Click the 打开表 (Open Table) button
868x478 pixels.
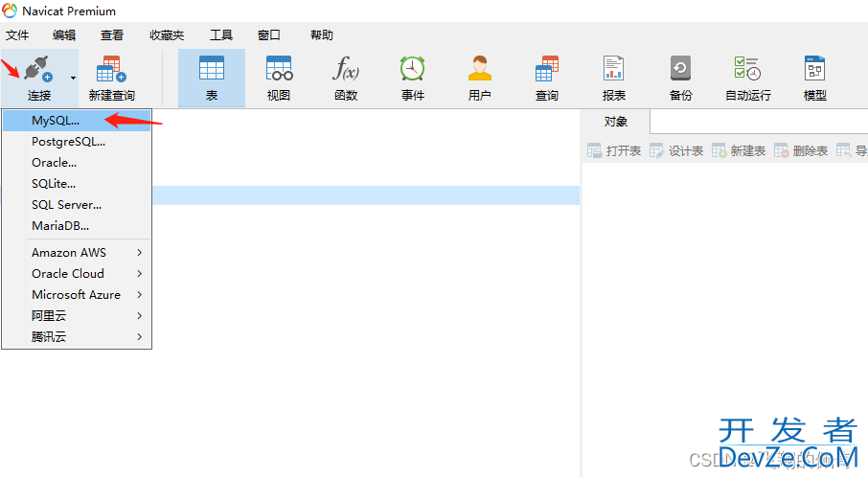point(614,150)
